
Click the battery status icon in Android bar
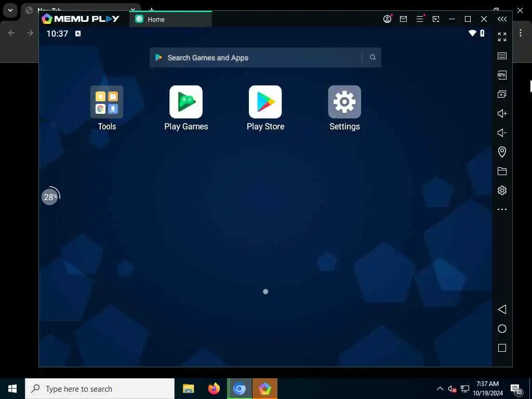[x=482, y=33]
